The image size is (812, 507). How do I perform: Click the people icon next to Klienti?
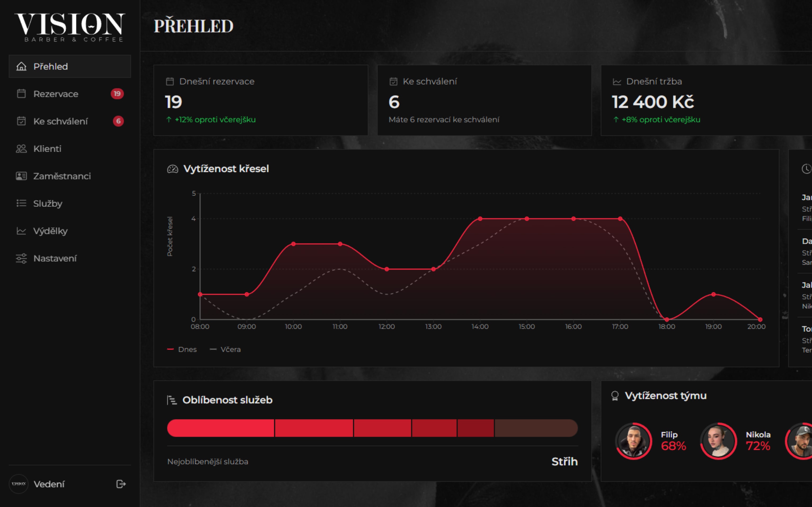click(x=21, y=149)
